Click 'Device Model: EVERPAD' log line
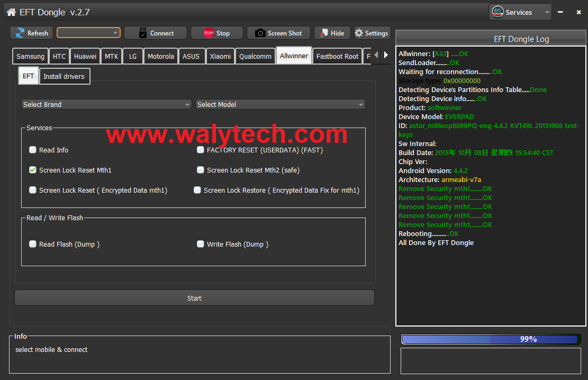 pos(436,116)
